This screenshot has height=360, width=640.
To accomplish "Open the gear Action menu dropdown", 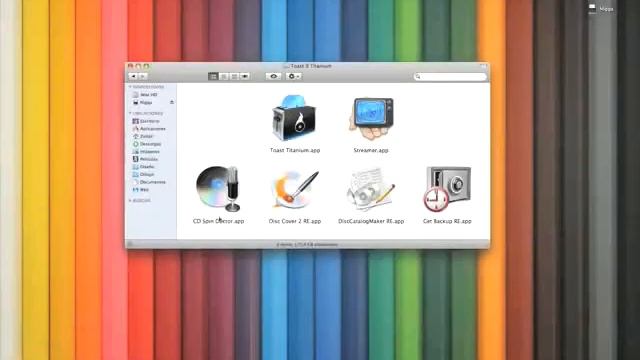I will [x=294, y=76].
